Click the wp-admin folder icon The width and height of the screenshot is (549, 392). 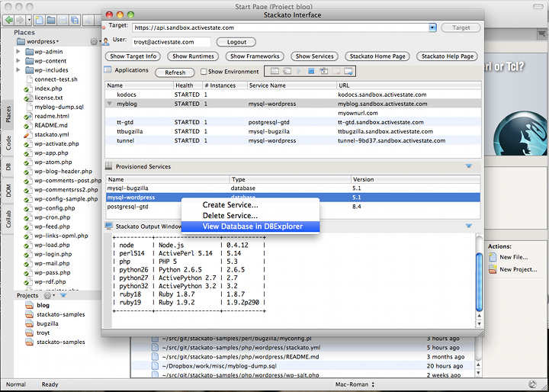pos(30,52)
